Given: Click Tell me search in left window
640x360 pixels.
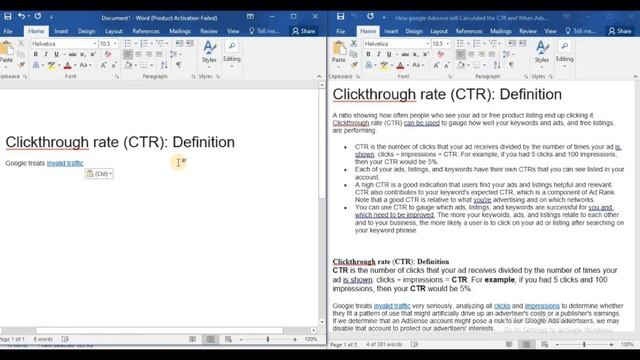Looking at the screenshot, I should pyautogui.click(x=264, y=31).
